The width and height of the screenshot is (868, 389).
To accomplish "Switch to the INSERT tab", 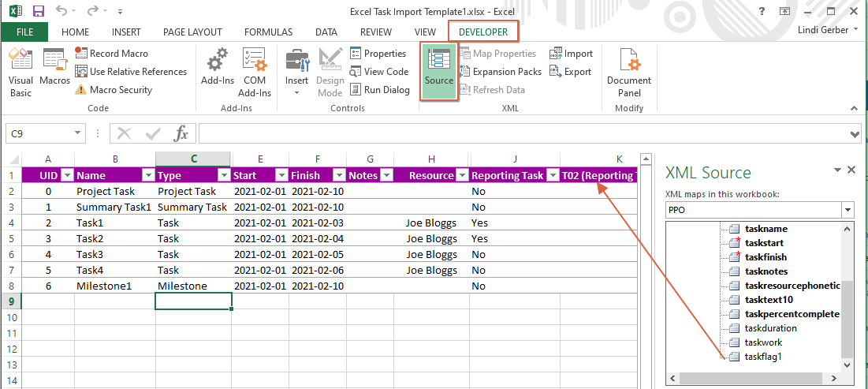I will point(126,32).
